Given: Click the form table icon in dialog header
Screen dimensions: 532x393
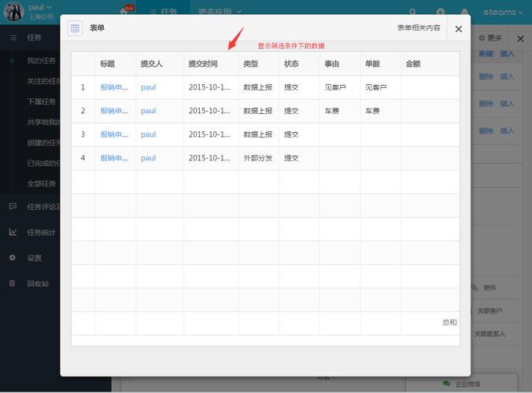Looking at the screenshot, I should (x=75, y=28).
